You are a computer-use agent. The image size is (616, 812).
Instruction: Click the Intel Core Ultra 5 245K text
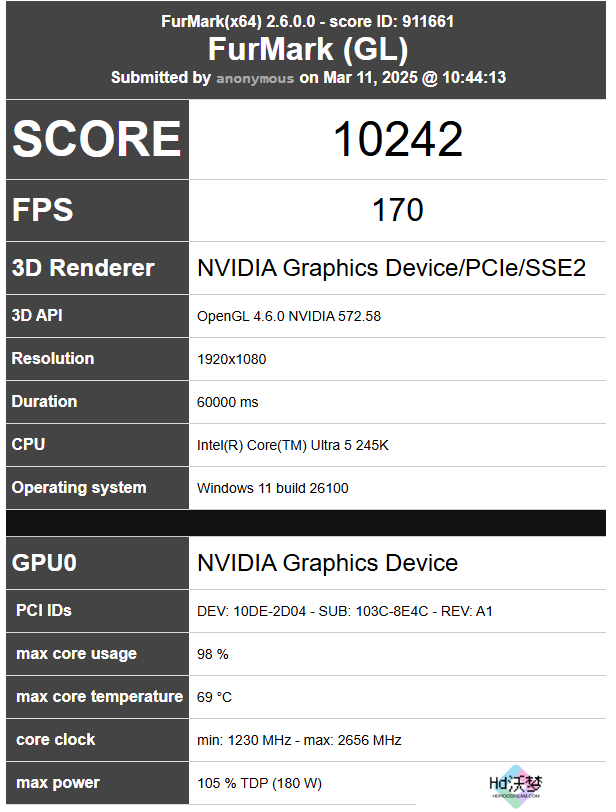(292, 445)
